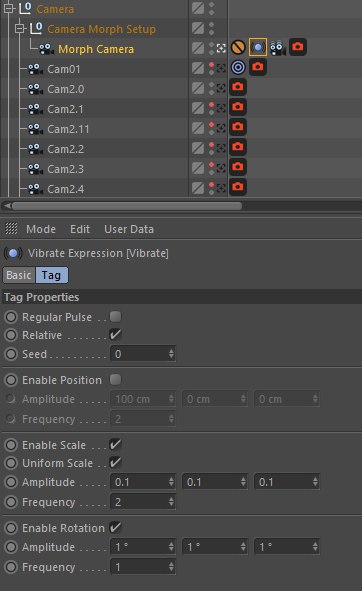
Task: Click the red camera tag on Cam01
Action: click(x=258, y=67)
